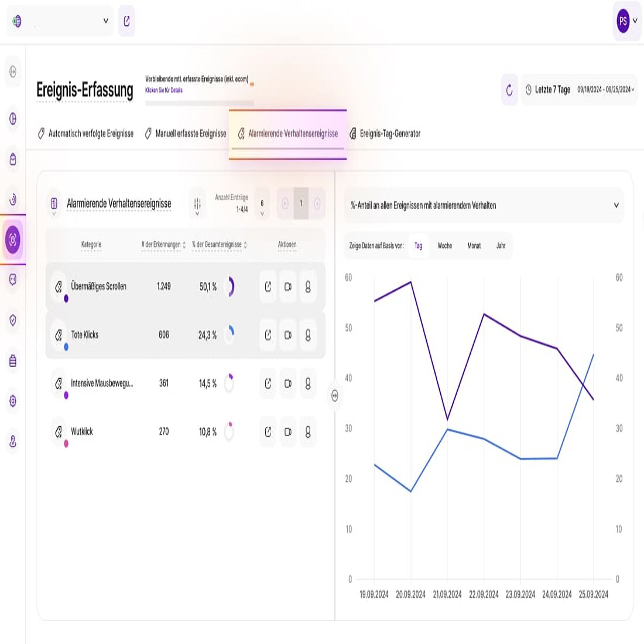Viewport: 644px width, 644px height.
Task: Open the external link action for Wutklick
Action: [268, 432]
